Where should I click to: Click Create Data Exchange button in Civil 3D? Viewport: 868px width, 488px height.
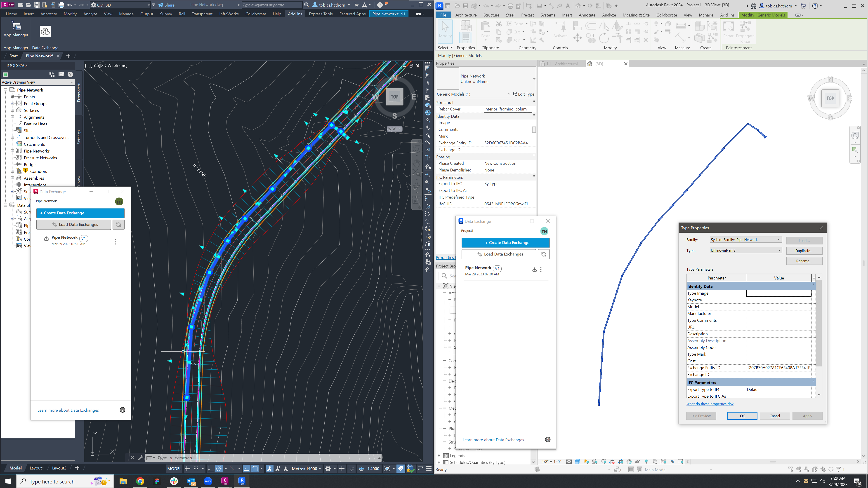click(80, 213)
